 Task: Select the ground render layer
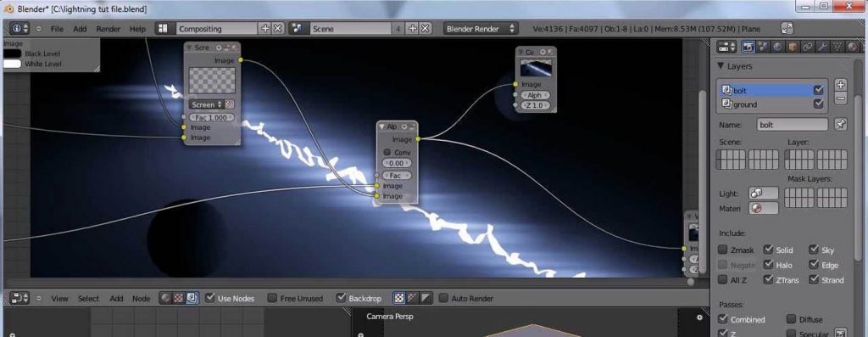click(x=766, y=104)
